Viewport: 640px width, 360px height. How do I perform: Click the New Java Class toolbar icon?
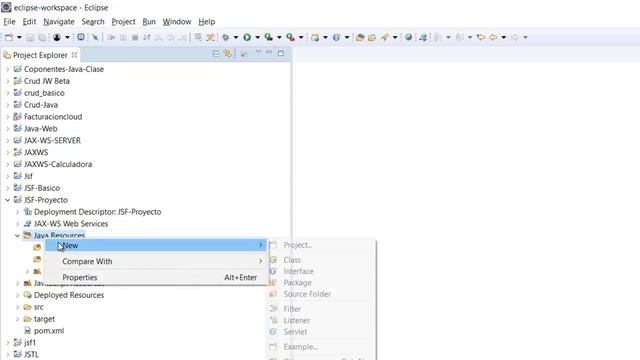tap(336, 37)
